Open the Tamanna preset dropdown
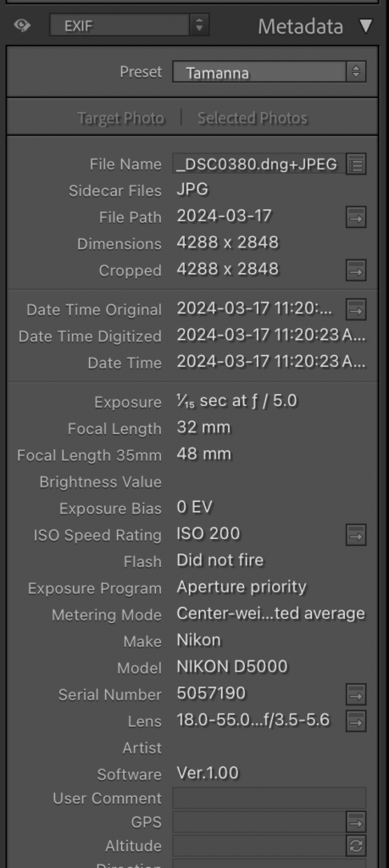Viewport: 389px width, 868px height. [x=269, y=72]
